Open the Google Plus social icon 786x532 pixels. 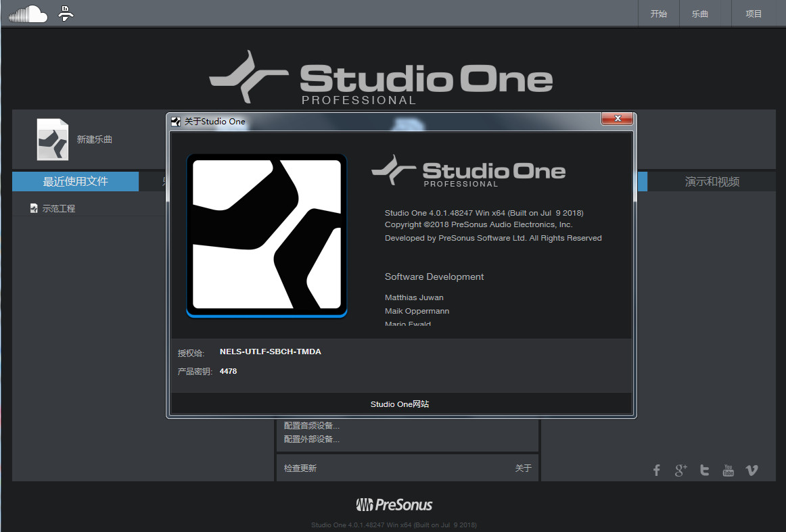coord(680,470)
